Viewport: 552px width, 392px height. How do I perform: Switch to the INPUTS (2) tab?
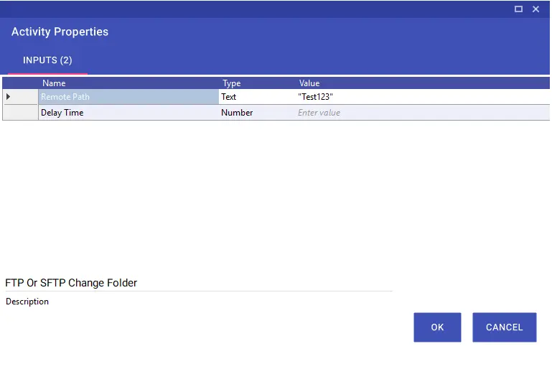click(47, 60)
